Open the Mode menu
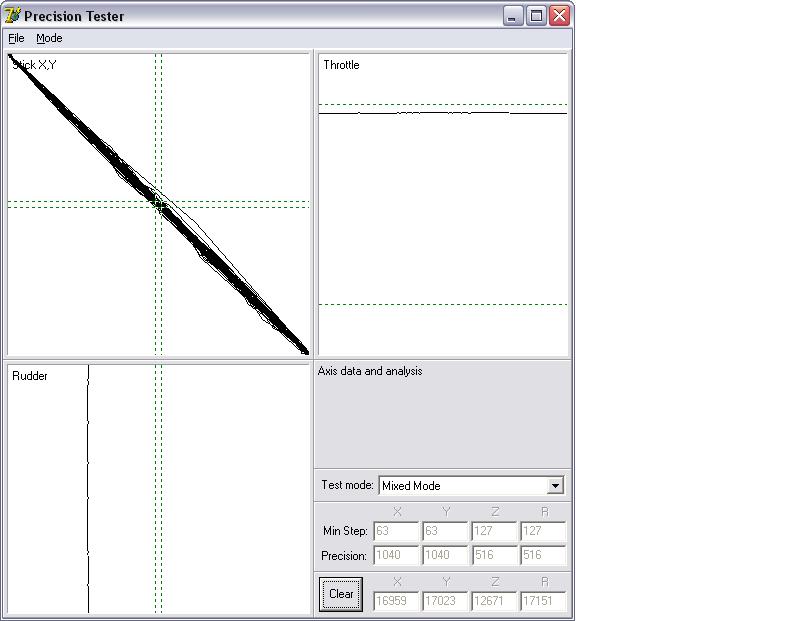Image resolution: width=800 pixels, height=621 pixels. coord(49,38)
